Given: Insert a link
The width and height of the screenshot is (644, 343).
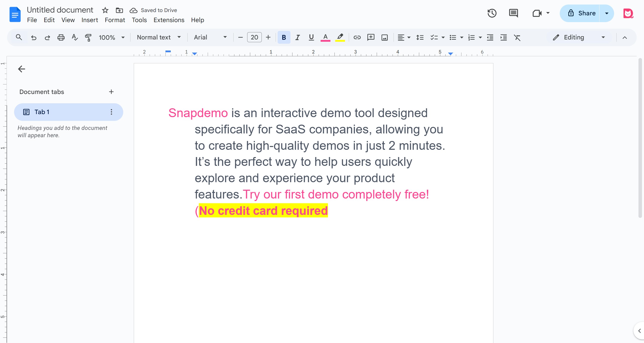Looking at the screenshot, I should [x=357, y=37].
